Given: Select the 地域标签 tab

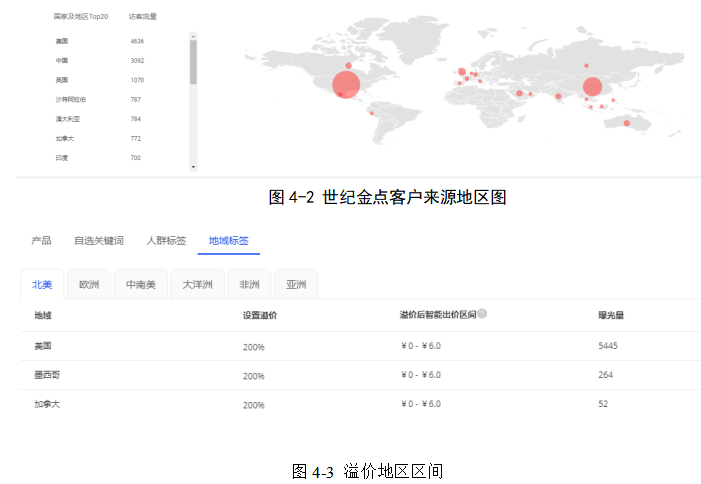Looking at the screenshot, I should (x=228, y=241).
